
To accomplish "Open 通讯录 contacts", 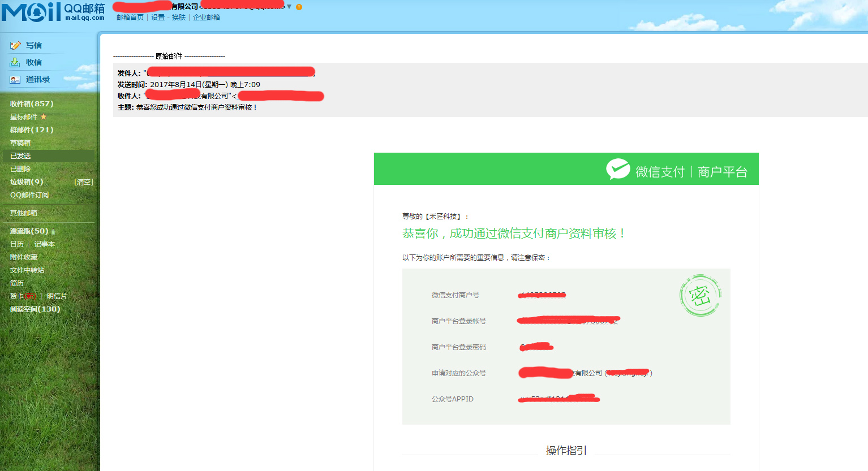I will pyautogui.click(x=38, y=79).
